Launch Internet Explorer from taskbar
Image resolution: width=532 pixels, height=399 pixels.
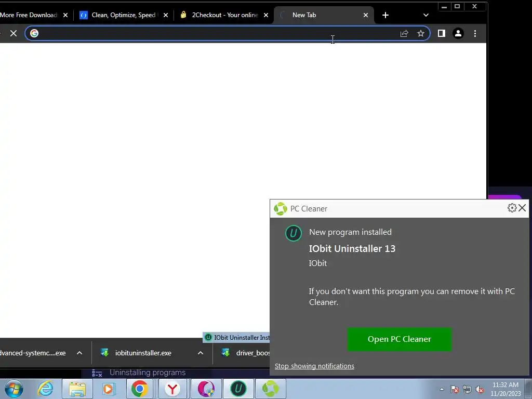pos(46,389)
